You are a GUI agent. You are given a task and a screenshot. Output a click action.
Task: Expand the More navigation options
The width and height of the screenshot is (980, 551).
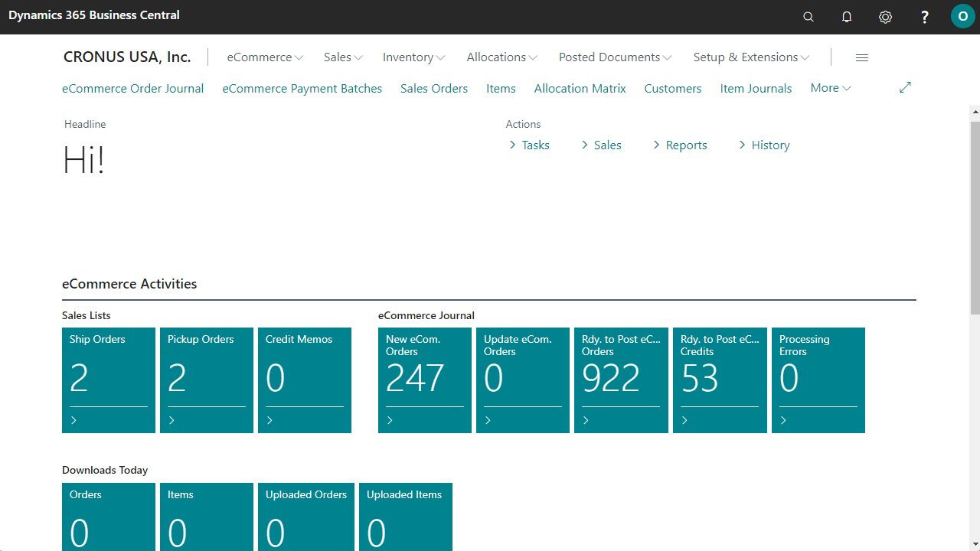tap(831, 88)
